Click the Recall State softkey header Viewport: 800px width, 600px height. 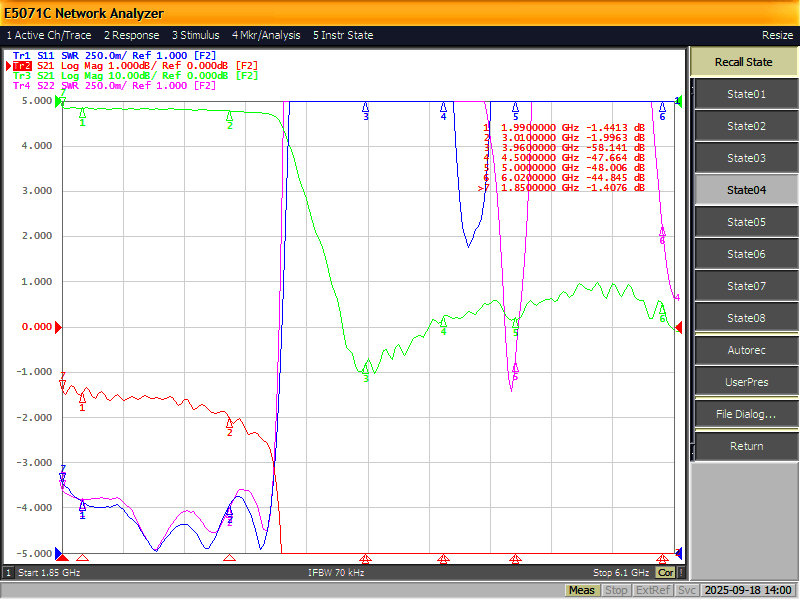pos(743,62)
